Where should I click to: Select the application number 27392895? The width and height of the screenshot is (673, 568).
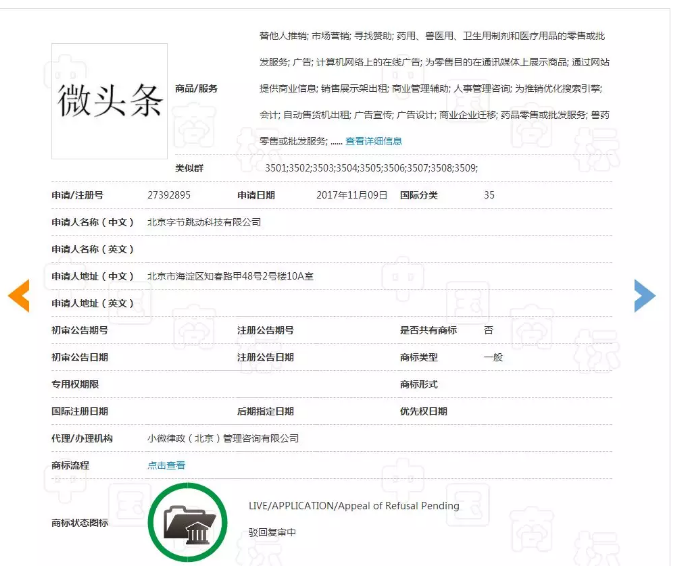coord(169,195)
